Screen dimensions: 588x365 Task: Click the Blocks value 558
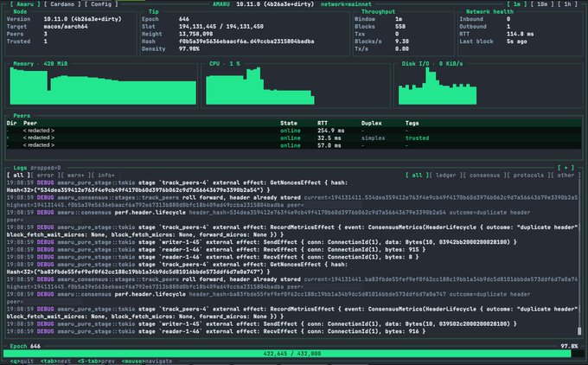click(400, 27)
